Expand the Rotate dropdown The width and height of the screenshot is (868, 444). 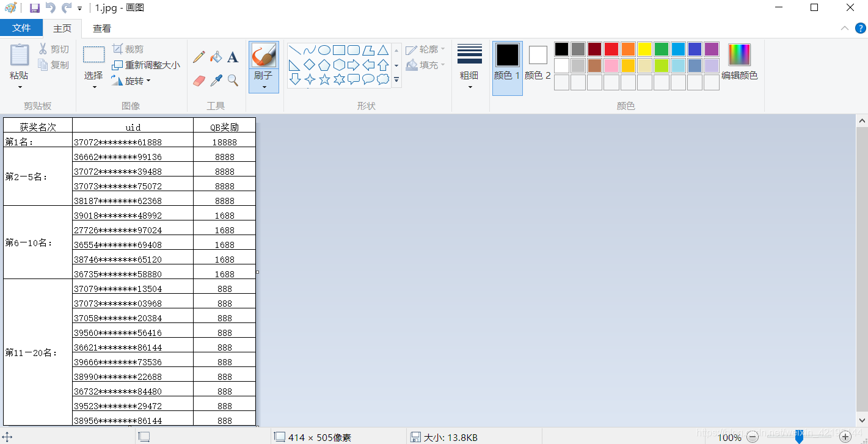pos(148,81)
